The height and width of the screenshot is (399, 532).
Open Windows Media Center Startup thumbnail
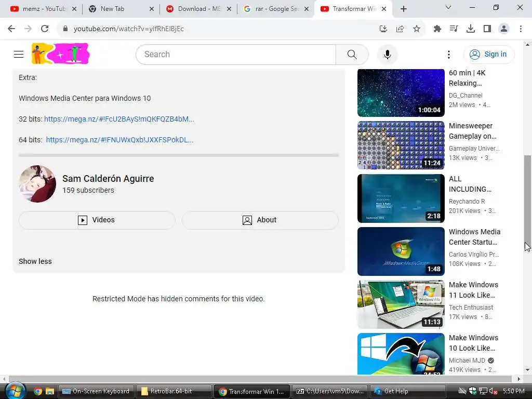coord(401,251)
